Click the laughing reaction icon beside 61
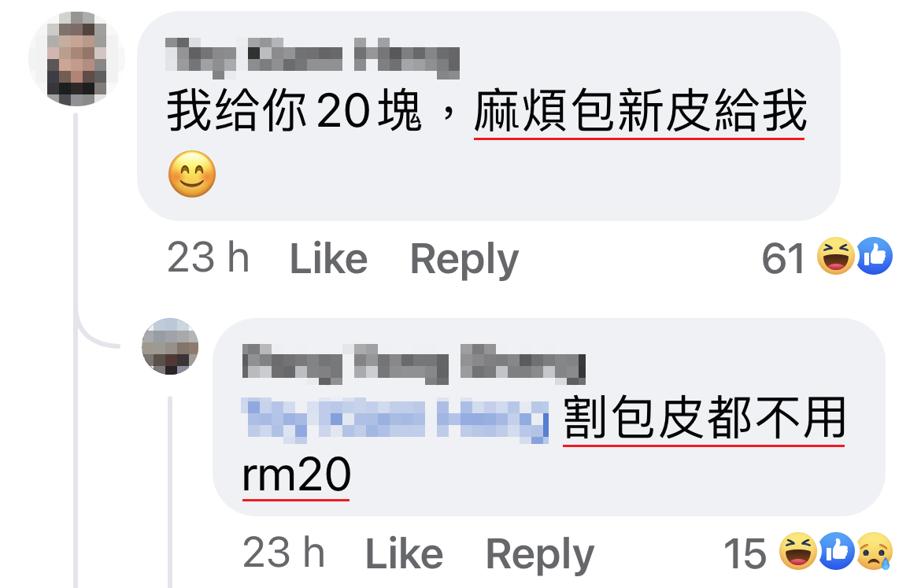The height and width of the screenshot is (588, 921). tap(836, 256)
